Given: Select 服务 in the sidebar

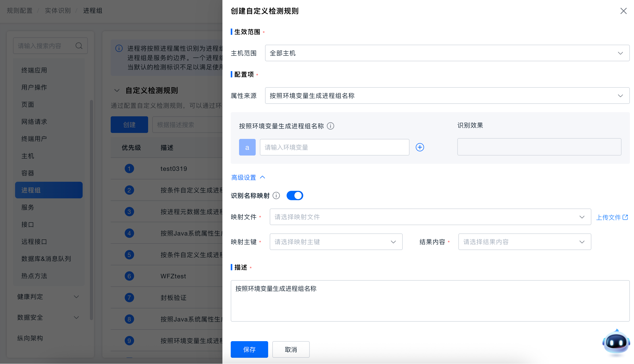Looking at the screenshot, I should [49, 207].
